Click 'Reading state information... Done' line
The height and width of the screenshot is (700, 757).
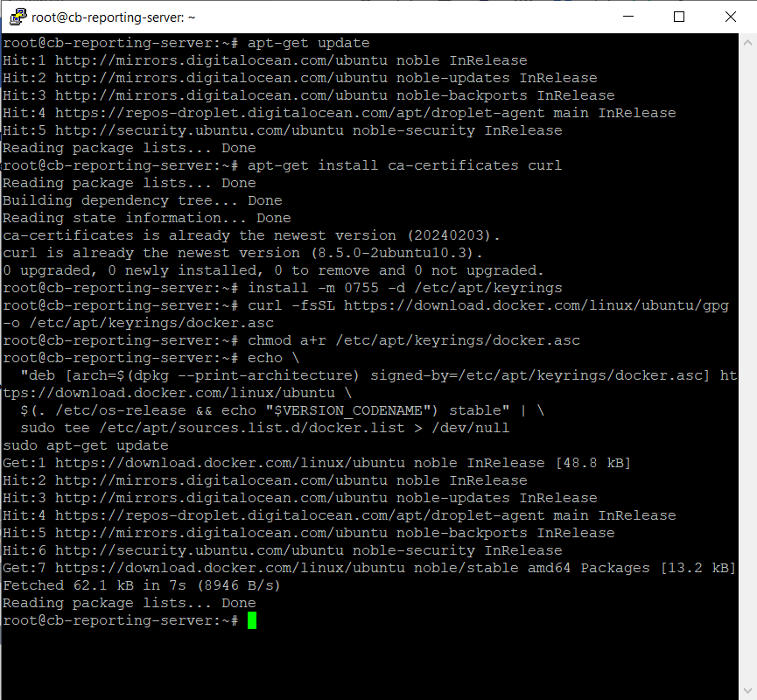[147, 218]
